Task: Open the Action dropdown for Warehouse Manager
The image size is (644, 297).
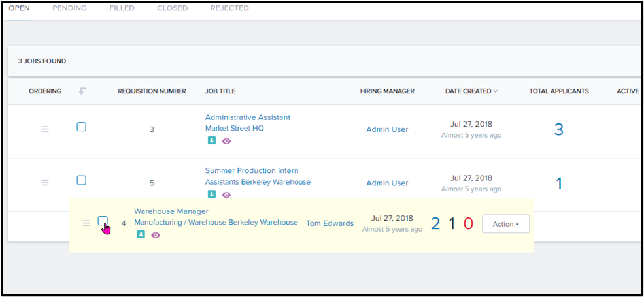Action: 505,224
